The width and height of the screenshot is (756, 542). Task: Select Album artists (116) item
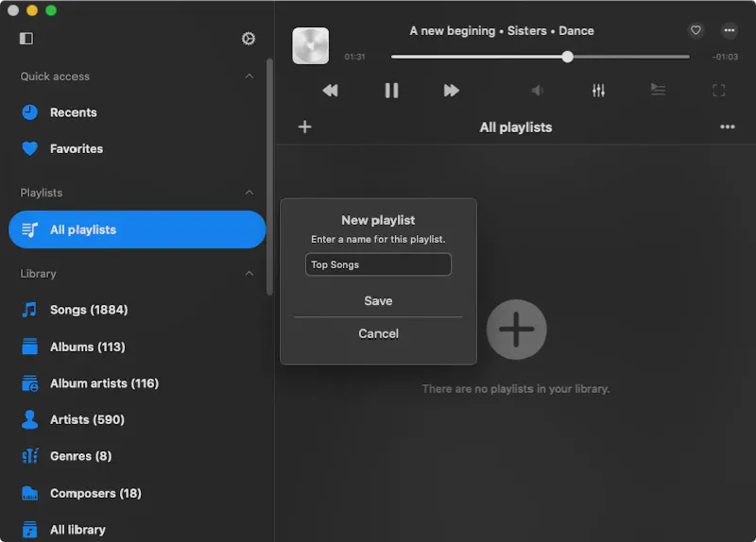(x=103, y=383)
